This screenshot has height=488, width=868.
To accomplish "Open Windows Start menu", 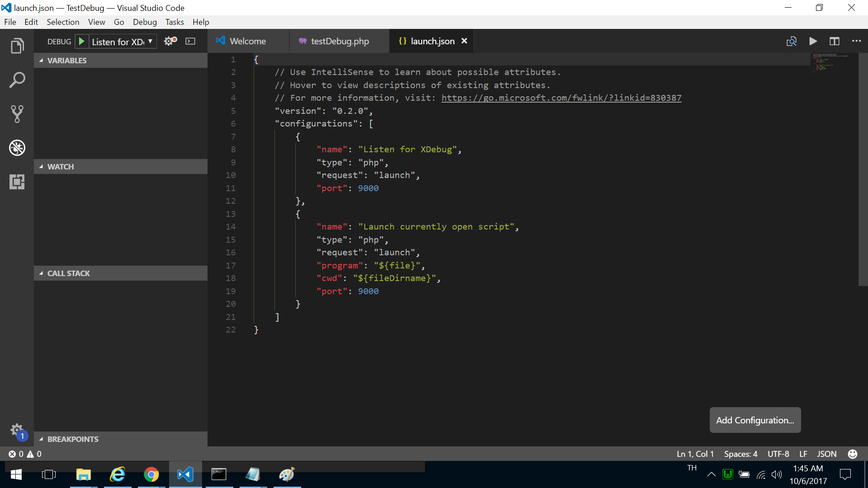I will pos(16,474).
